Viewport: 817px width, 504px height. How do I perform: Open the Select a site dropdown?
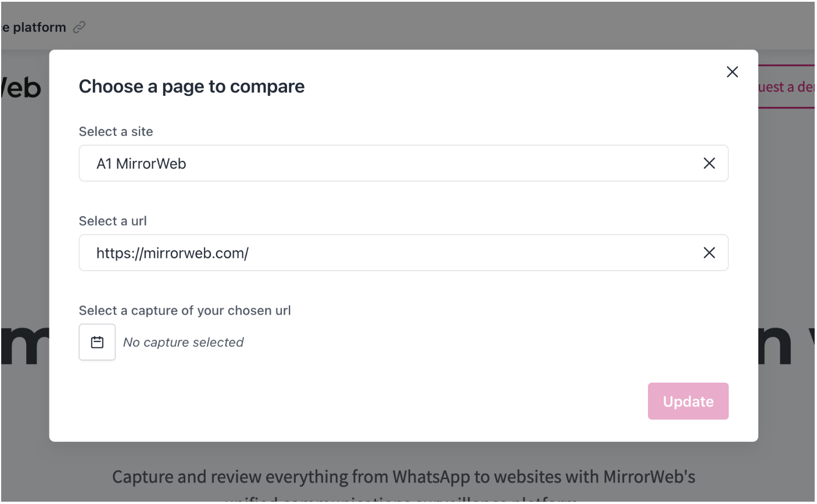[403, 163]
